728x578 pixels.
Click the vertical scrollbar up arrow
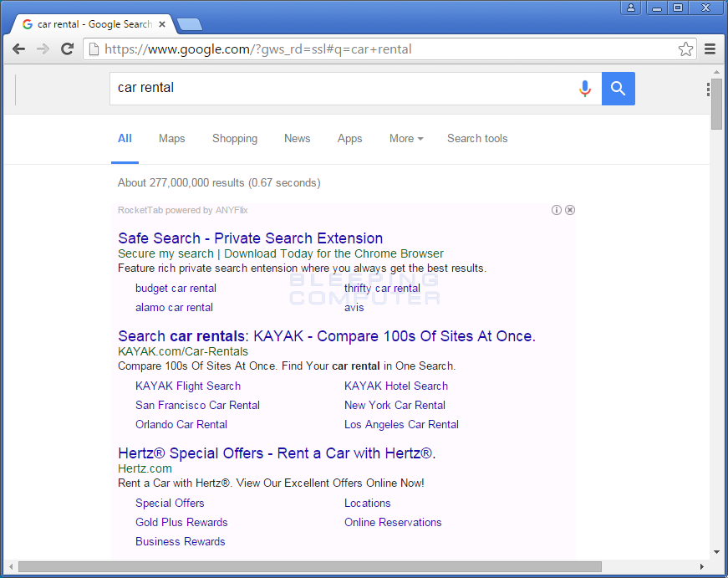click(716, 72)
